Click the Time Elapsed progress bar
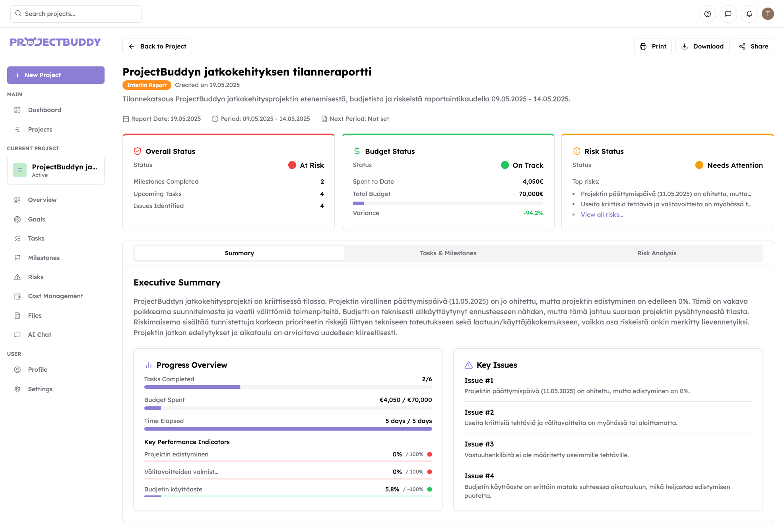Image resolution: width=784 pixels, height=532 pixels. (x=288, y=429)
